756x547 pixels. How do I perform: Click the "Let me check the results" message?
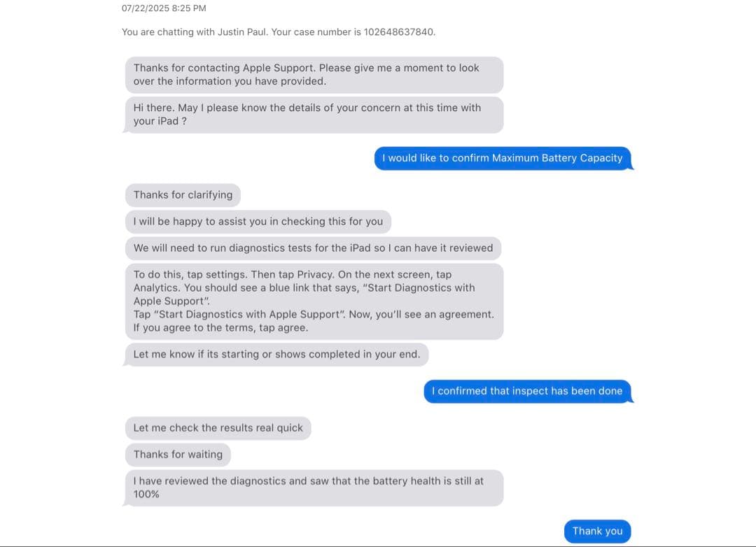[218, 428]
